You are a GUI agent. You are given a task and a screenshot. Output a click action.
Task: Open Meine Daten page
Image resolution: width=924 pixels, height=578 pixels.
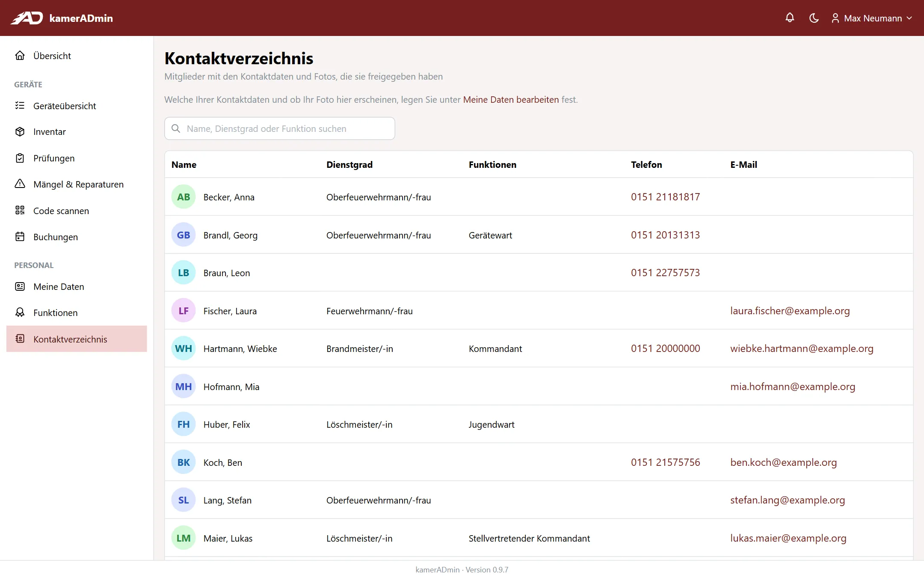click(x=77, y=286)
